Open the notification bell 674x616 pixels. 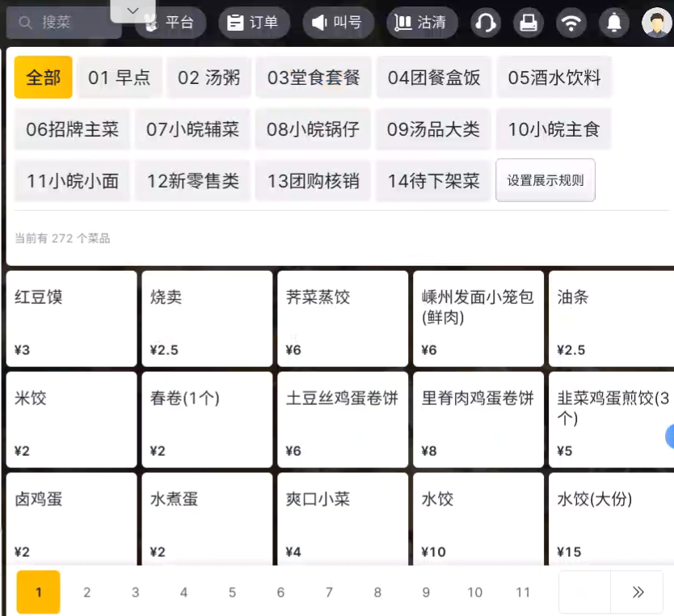(614, 23)
